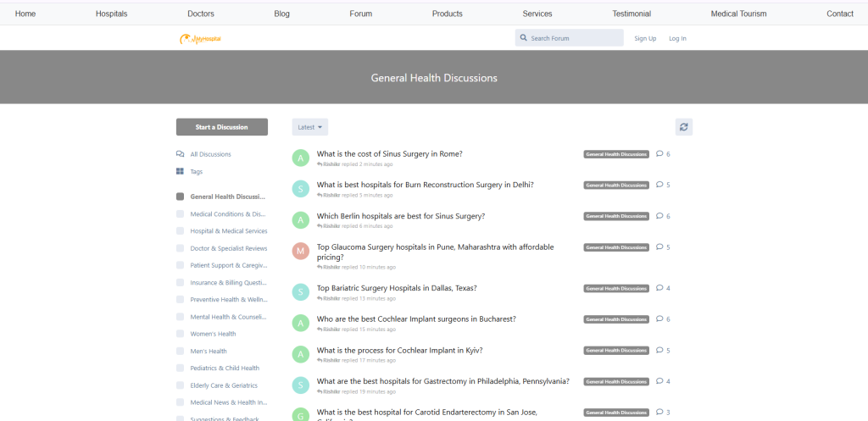Select Women's Health tag
The image size is (868, 421).
pos(206,334)
